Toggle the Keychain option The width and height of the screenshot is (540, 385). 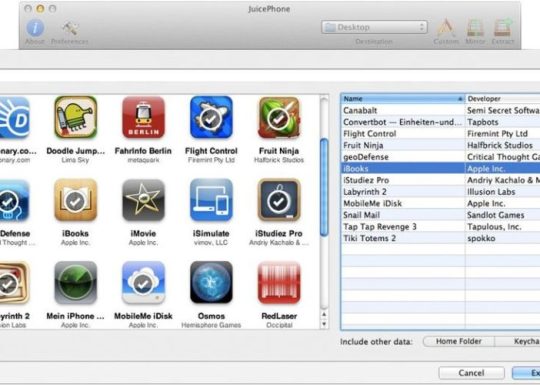(517, 341)
